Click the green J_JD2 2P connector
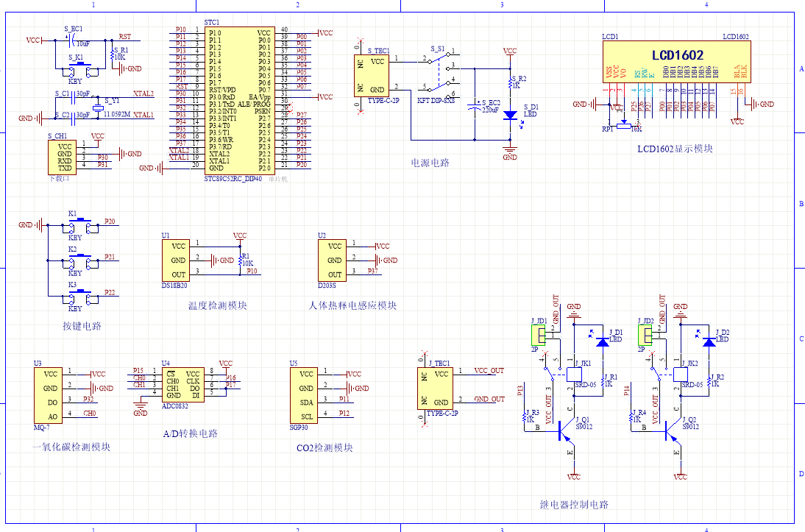The height and width of the screenshot is (532, 805). click(646, 335)
